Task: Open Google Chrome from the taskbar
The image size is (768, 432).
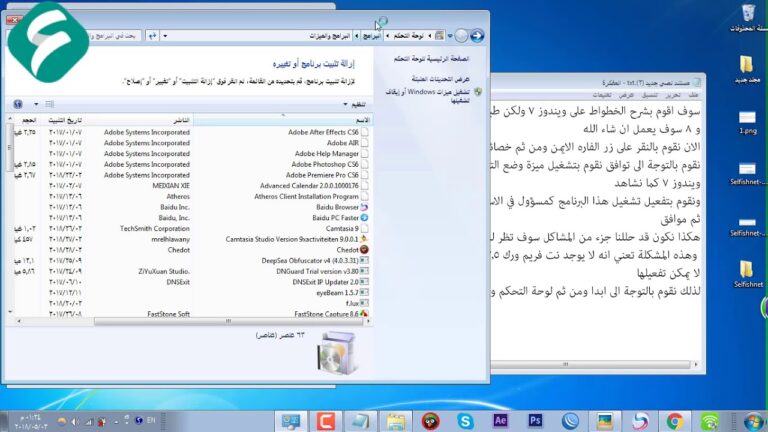Action: [675, 421]
